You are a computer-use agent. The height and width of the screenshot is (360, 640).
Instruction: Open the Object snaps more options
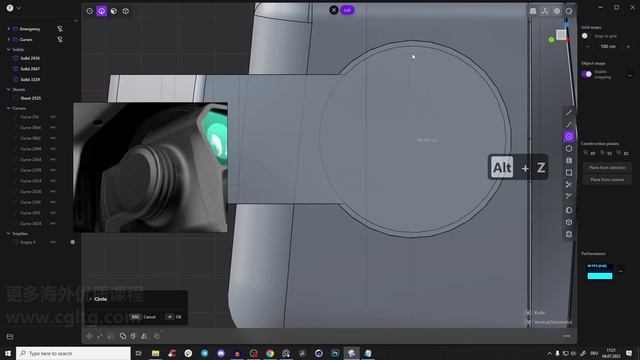point(630,75)
